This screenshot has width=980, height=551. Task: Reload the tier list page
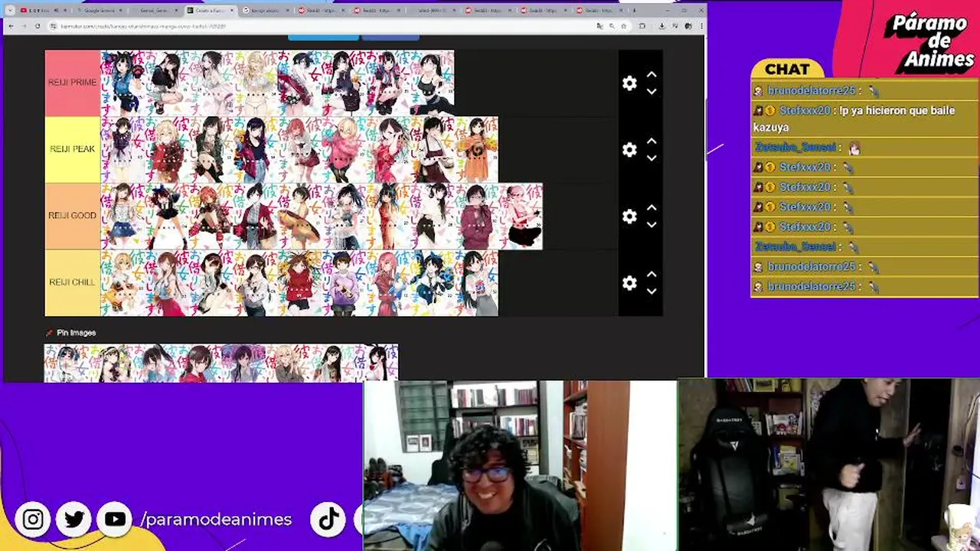tap(38, 26)
